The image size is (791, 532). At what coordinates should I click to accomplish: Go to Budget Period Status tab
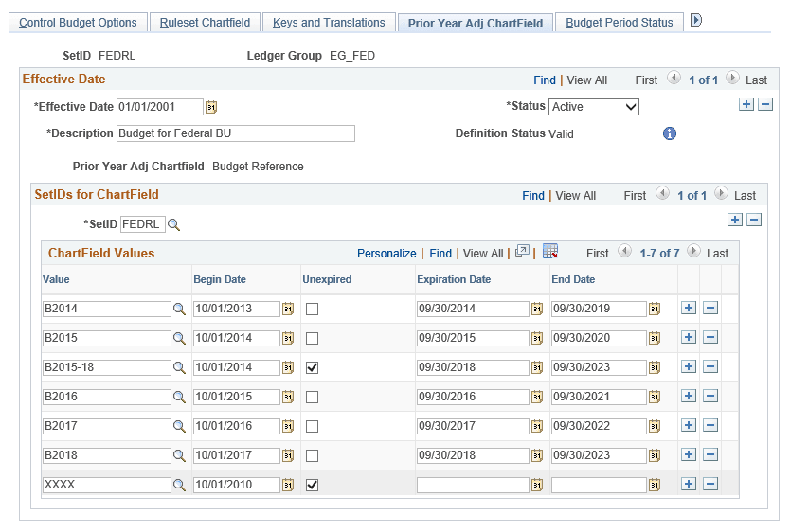point(619,23)
